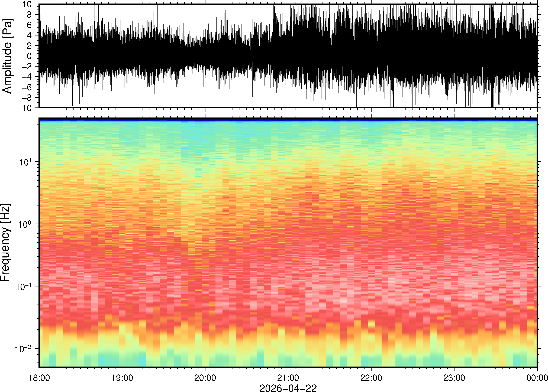This screenshot has width=548, height=392.
Task: Click the 20:00 time axis label
Action: pyautogui.click(x=205, y=378)
